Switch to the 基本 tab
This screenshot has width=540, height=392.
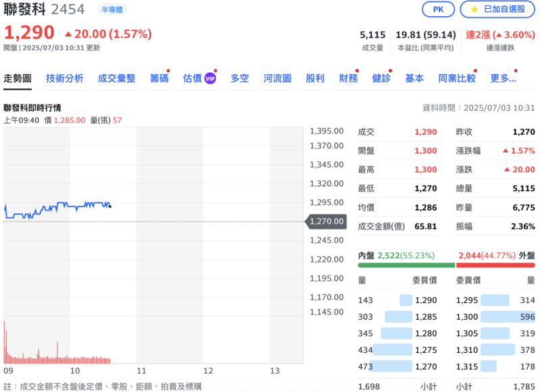[414, 78]
